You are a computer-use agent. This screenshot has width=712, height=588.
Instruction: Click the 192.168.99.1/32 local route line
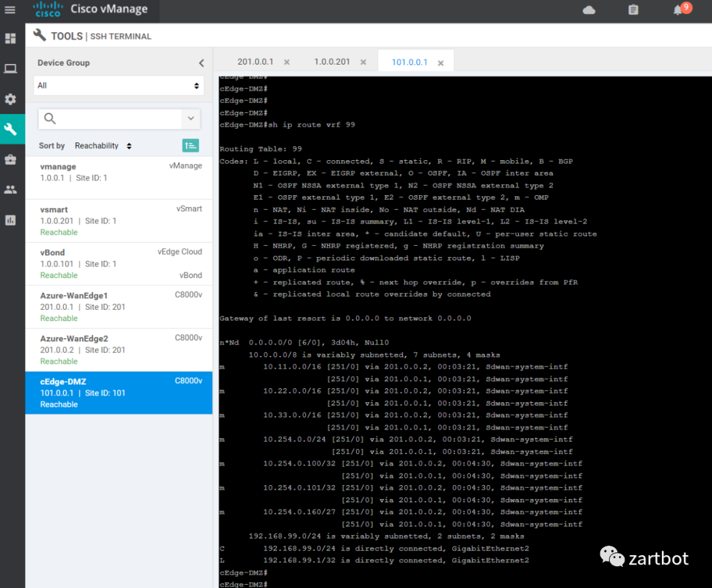pyautogui.click(x=374, y=560)
